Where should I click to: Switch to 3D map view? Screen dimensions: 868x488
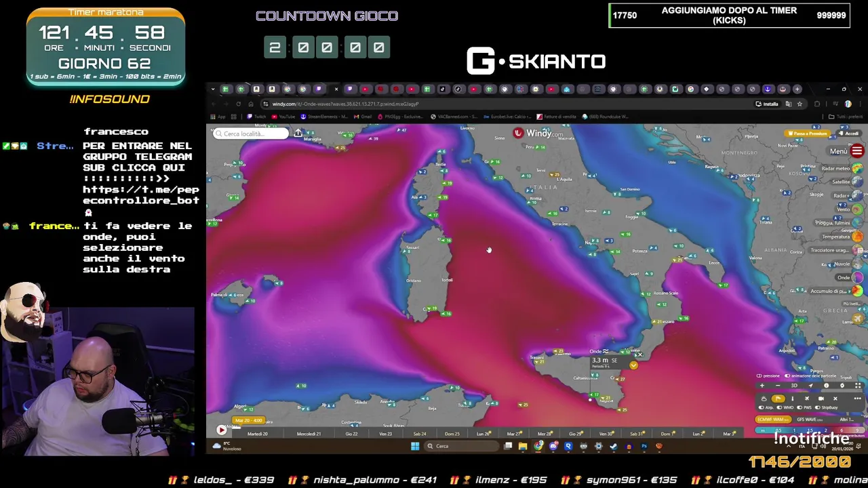pyautogui.click(x=794, y=386)
